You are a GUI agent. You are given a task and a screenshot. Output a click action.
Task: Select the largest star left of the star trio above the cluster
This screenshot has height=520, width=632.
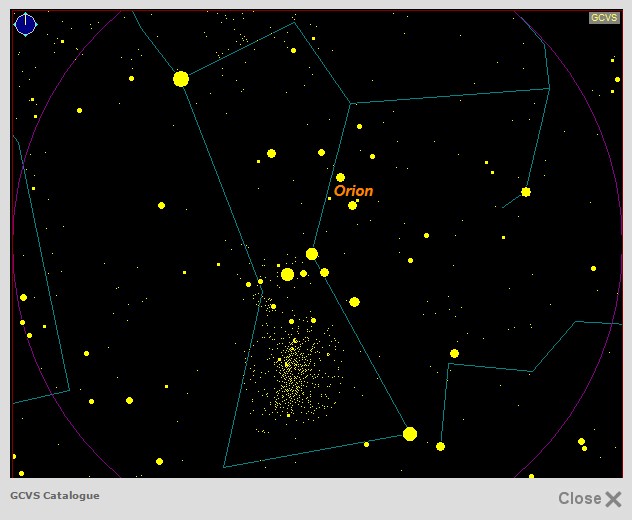287,275
